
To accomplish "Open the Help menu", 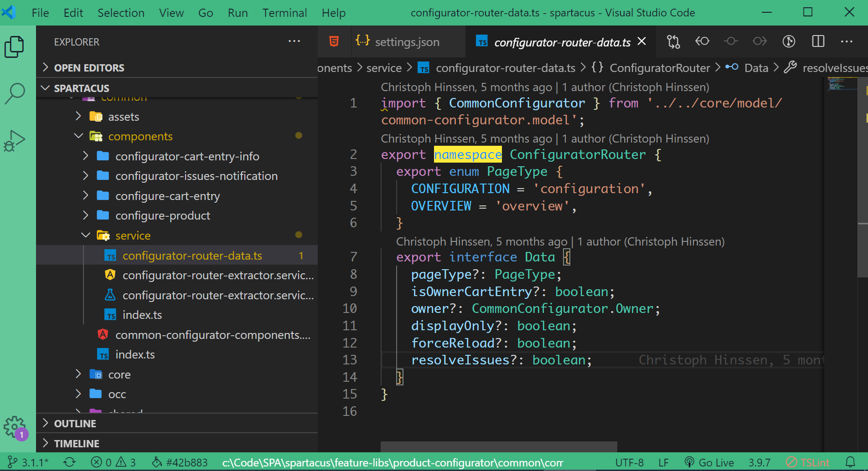I will pos(333,13).
